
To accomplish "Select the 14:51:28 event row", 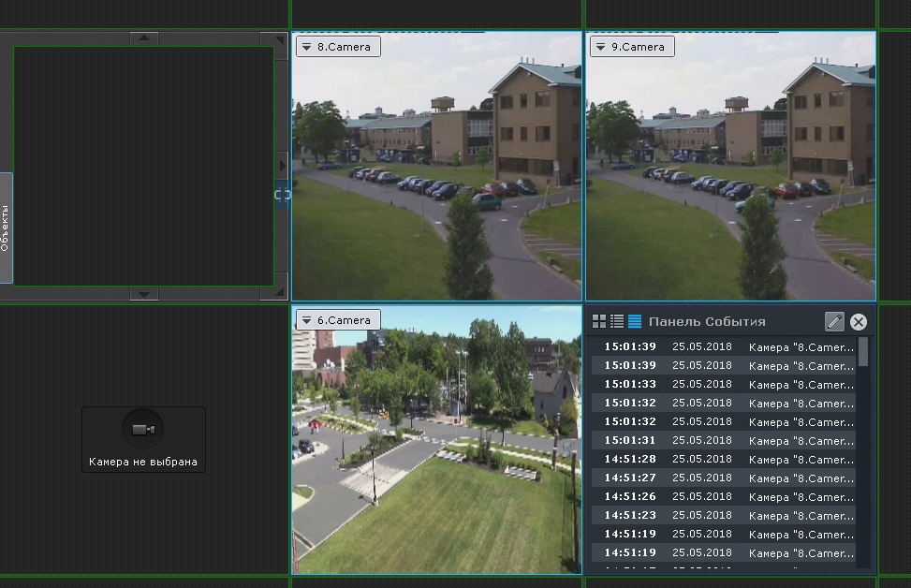I will tap(723, 459).
